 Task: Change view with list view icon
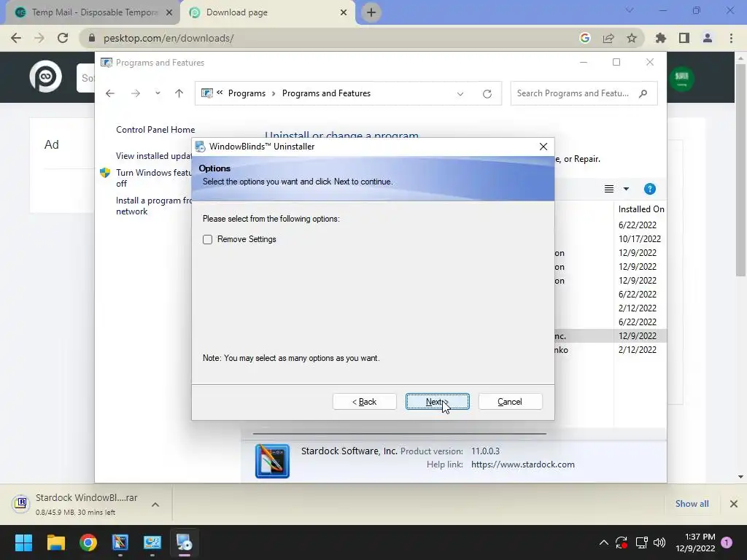pyautogui.click(x=609, y=189)
